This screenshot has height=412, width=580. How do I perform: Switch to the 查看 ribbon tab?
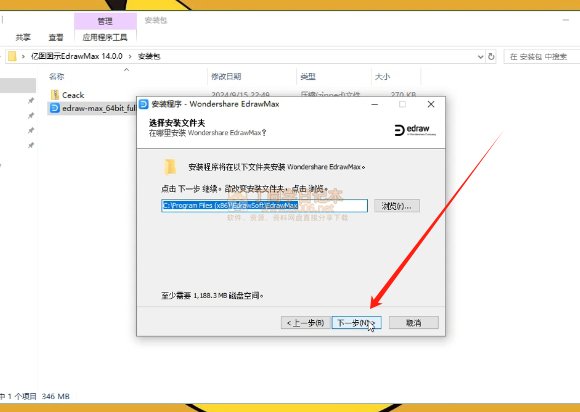[56, 37]
